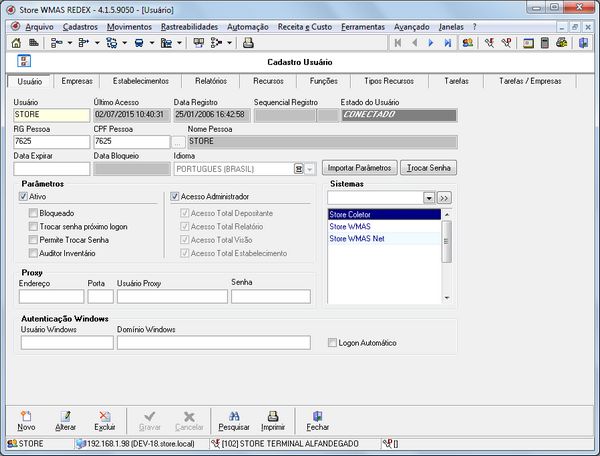600x456 pixels.
Task: Click Alterar to edit the user
Action: (65, 421)
